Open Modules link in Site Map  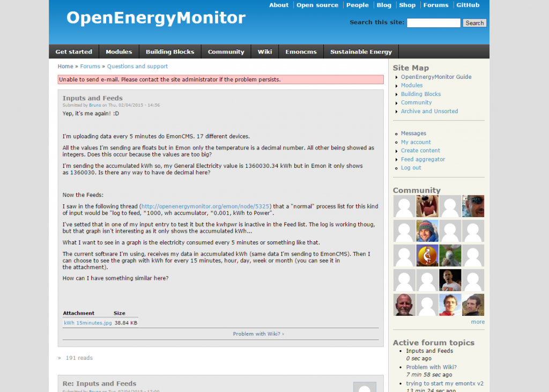click(412, 85)
